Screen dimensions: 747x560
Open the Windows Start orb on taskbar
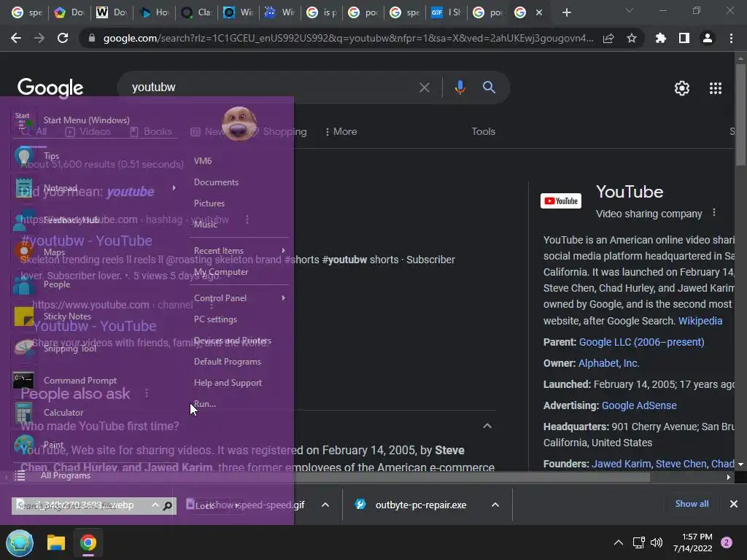20,542
